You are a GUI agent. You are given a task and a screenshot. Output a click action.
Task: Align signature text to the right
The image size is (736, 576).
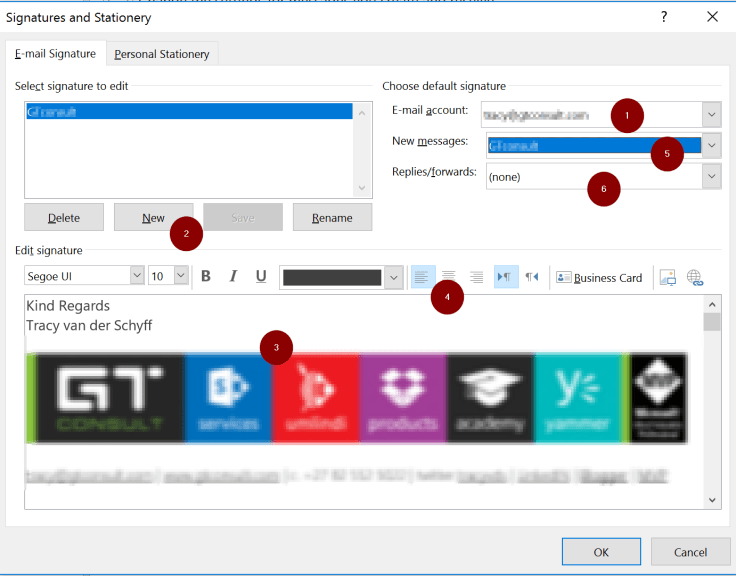[x=477, y=277]
